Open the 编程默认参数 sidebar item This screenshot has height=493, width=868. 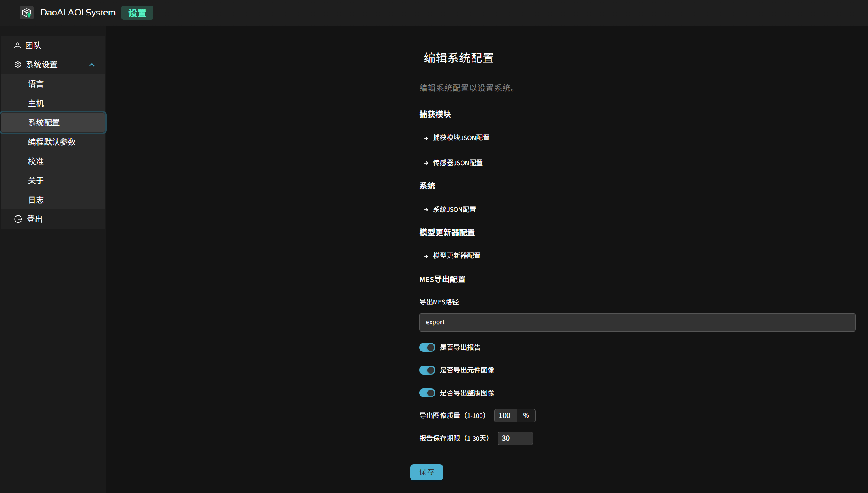point(52,142)
